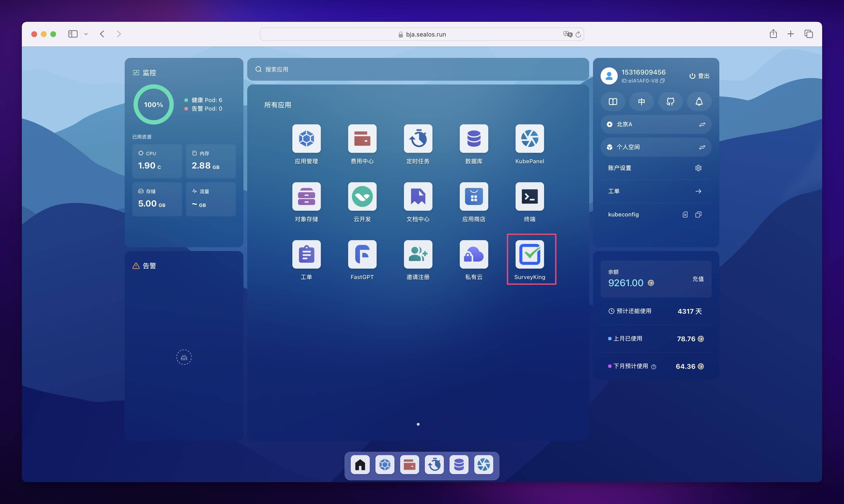Click the bja.sealos.run address bar
The height and width of the screenshot is (504, 844).
tap(422, 34)
